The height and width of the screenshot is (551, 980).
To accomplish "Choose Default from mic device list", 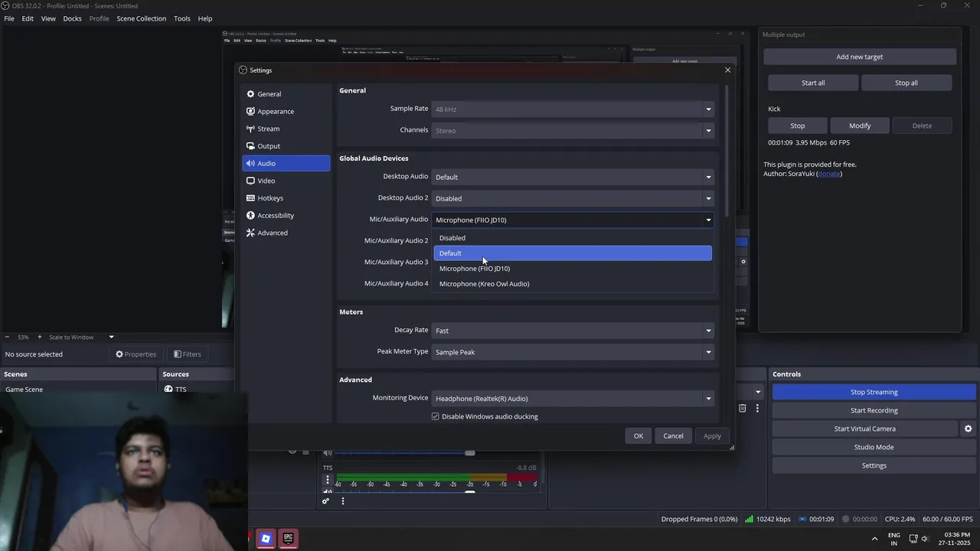I will (573, 253).
